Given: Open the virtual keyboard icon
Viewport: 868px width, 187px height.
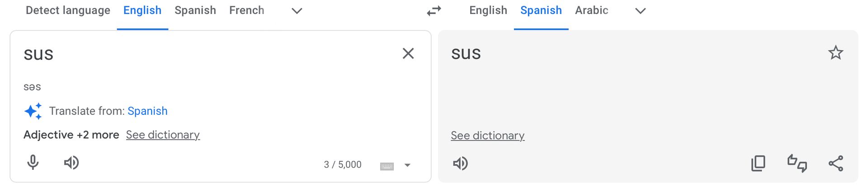Looking at the screenshot, I should point(387,166).
